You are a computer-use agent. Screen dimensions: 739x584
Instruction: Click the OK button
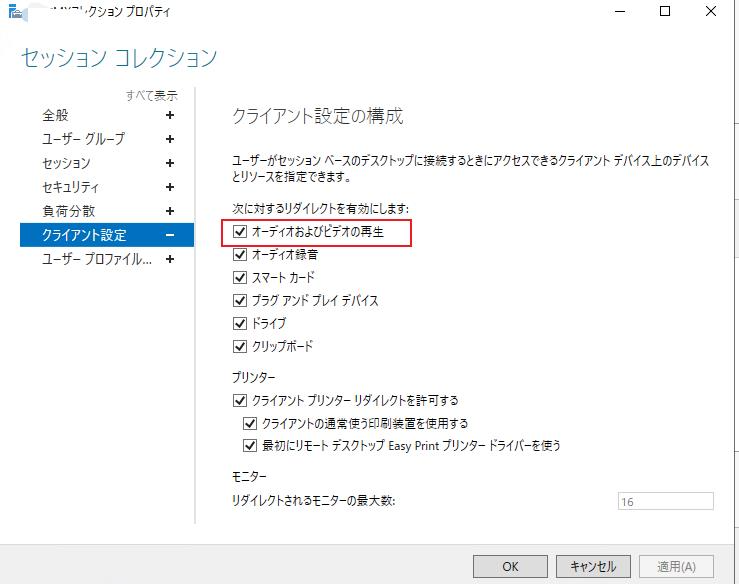coord(510,566)
